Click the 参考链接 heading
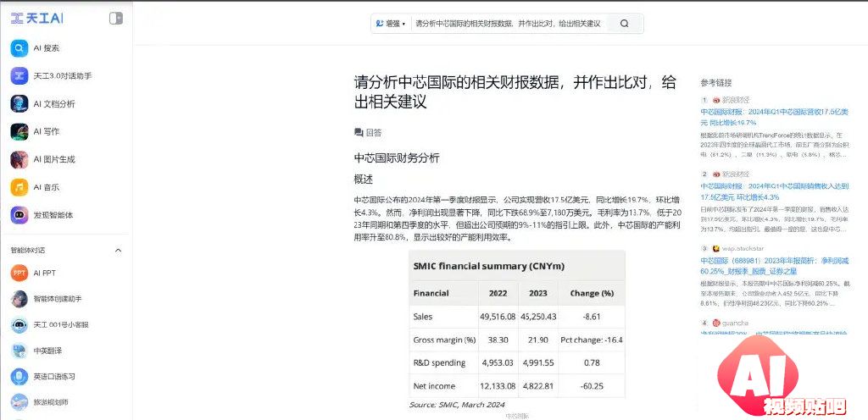The width and height of the screenshot is (868, 420). pos(715,83)
